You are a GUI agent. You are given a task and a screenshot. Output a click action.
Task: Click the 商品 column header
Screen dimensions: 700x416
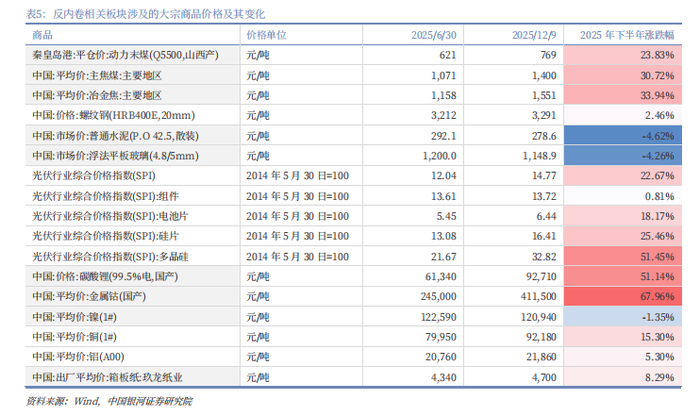[42, 35]
